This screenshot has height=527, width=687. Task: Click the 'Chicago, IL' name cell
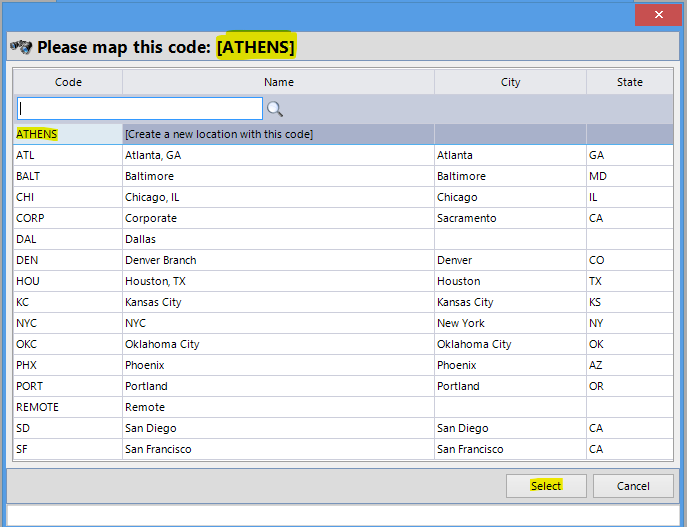coord(279,197)
